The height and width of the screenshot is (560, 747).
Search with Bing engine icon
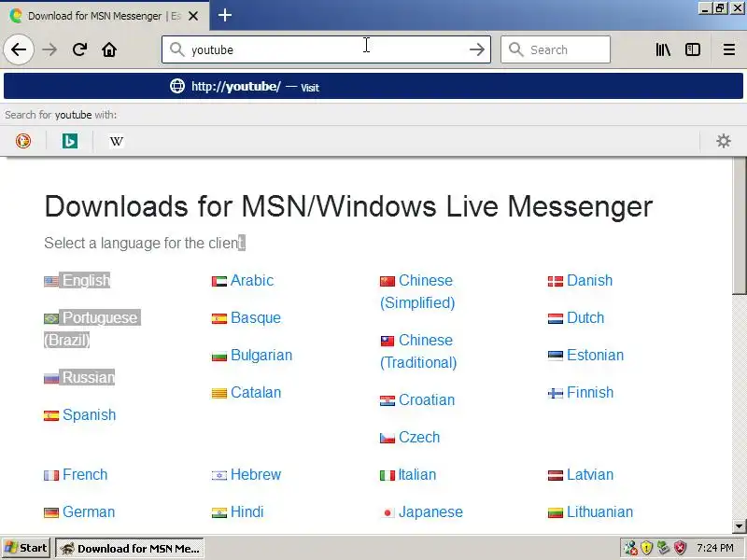[70, 141]
